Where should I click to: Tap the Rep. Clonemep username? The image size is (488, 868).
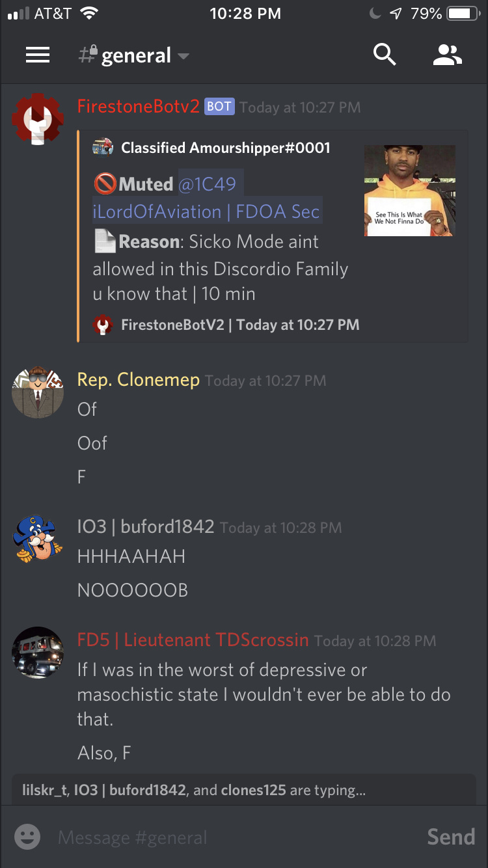(x=138, y=380)
